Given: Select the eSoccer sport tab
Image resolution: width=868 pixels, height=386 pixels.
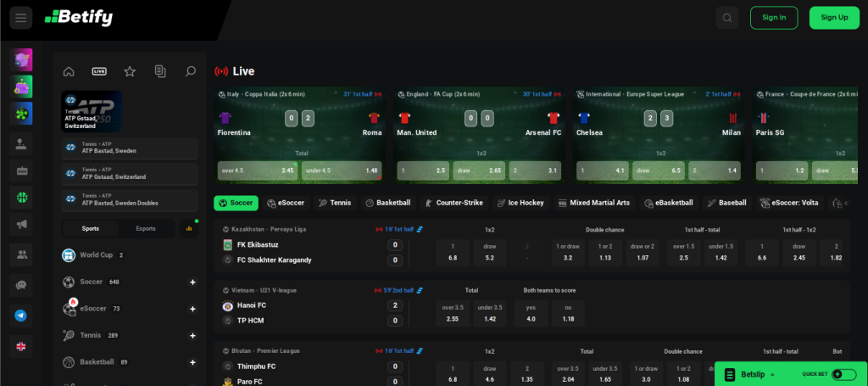Looking at the screenshot, I should point(285,204).
